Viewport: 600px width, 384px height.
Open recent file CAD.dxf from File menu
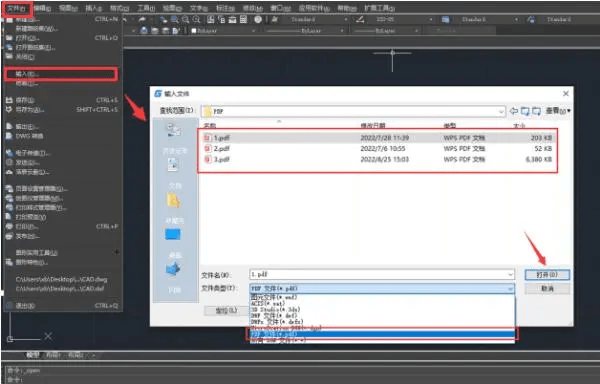tap(60, 288)
